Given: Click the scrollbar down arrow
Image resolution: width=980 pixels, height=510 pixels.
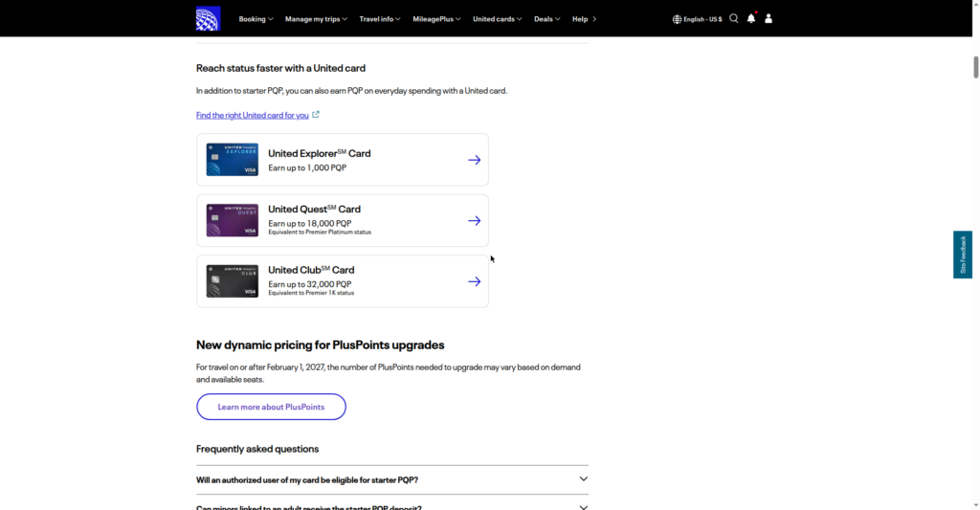Looking at the screenshot, I should [975, 504].
